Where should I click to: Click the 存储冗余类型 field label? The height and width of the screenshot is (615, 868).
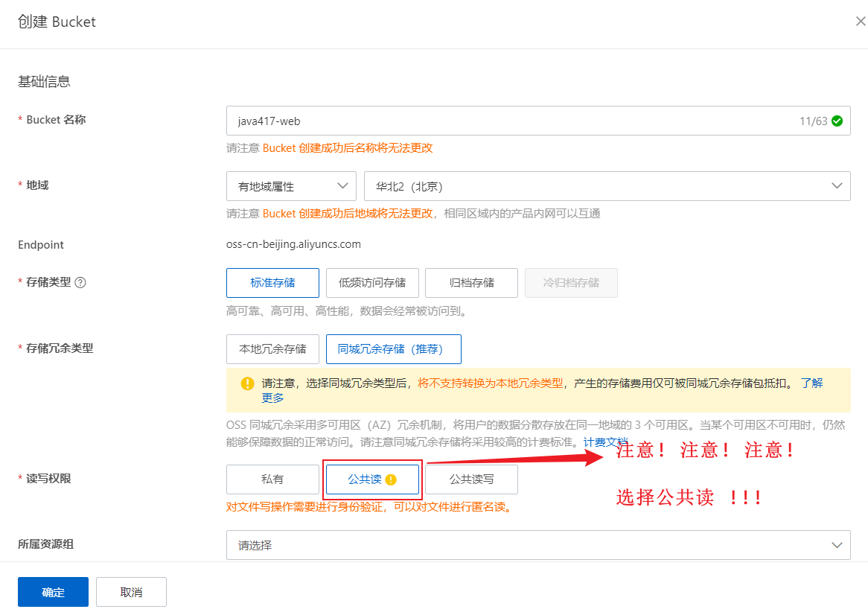(60, 348)
